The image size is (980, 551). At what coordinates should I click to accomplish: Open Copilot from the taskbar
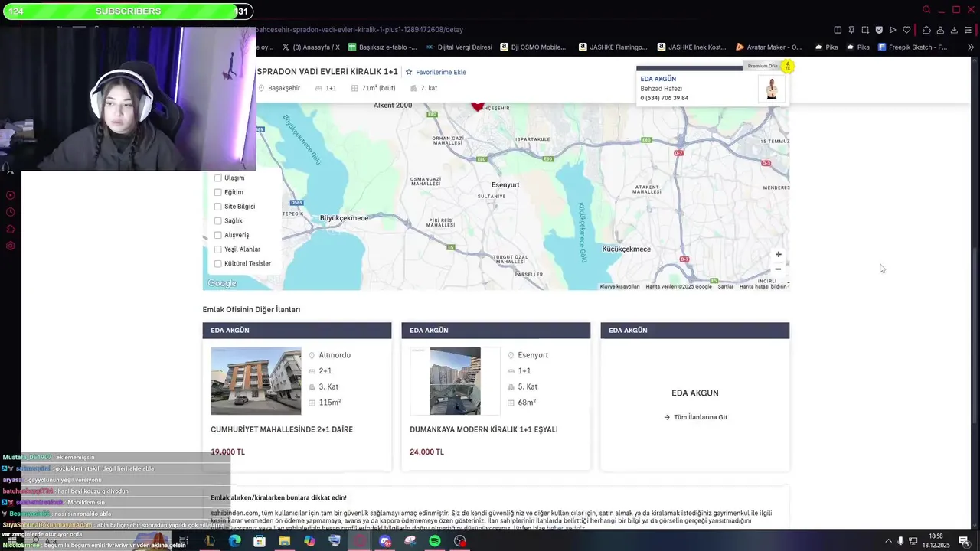[309, 541]
